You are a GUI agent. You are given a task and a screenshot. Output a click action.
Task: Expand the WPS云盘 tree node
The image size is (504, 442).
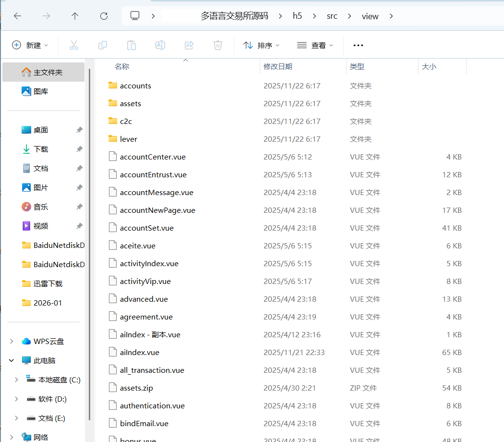[12, 341]
